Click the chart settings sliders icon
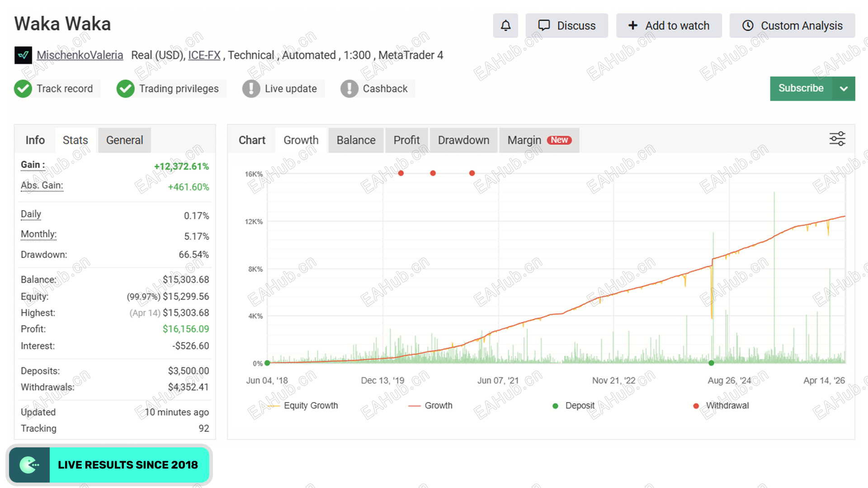Viewport: 868px width, 488px height. coord(837,139)
